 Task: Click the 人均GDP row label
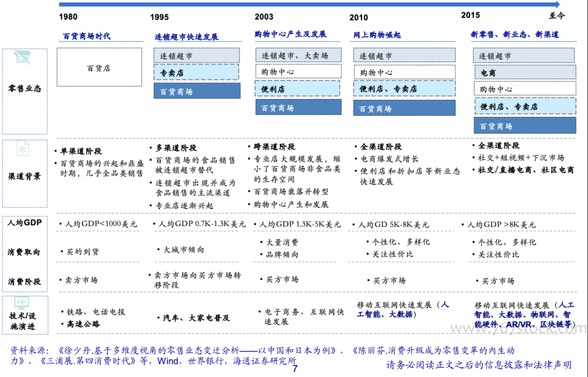tap(25, 223)
